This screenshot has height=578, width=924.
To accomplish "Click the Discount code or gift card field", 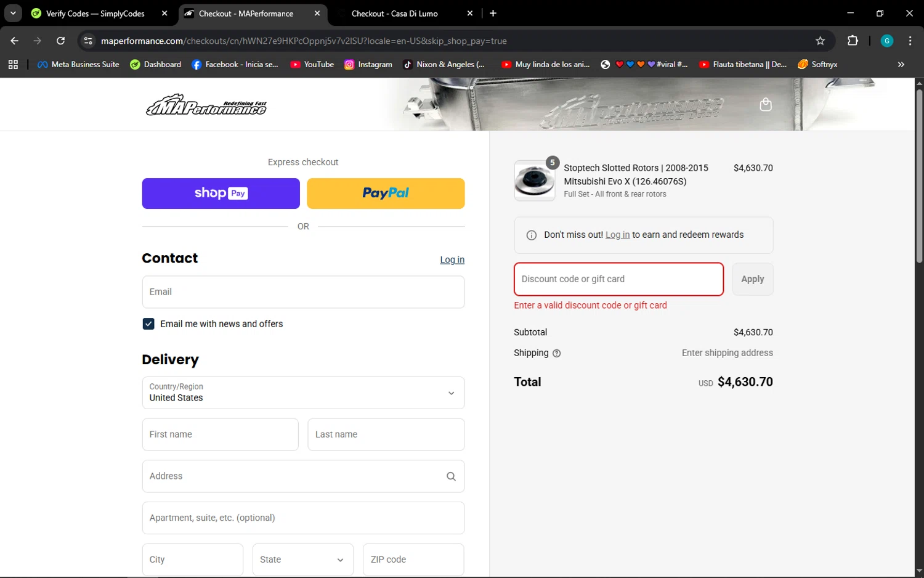I will 618,279.
